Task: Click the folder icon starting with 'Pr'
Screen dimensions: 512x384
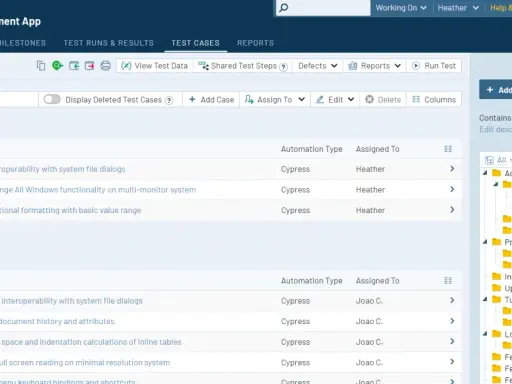Action: click(x=496, y=242)
